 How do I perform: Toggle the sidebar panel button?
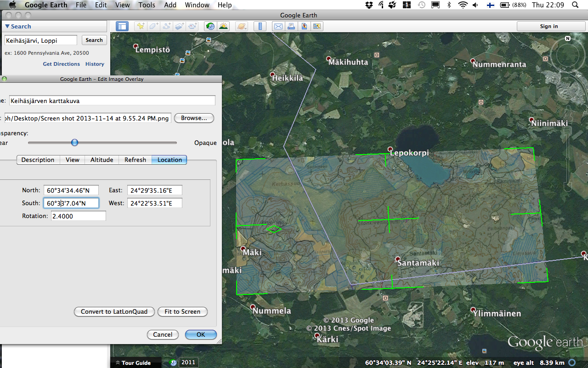(122, 26)
